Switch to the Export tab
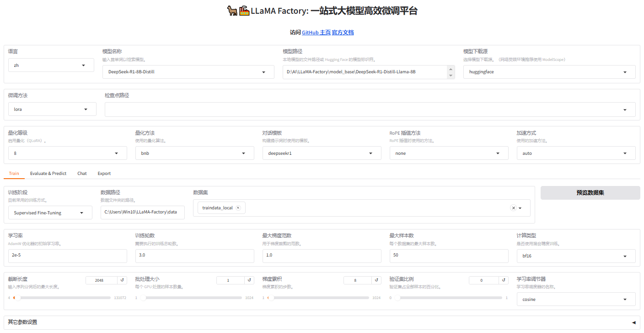 (104, 174)
